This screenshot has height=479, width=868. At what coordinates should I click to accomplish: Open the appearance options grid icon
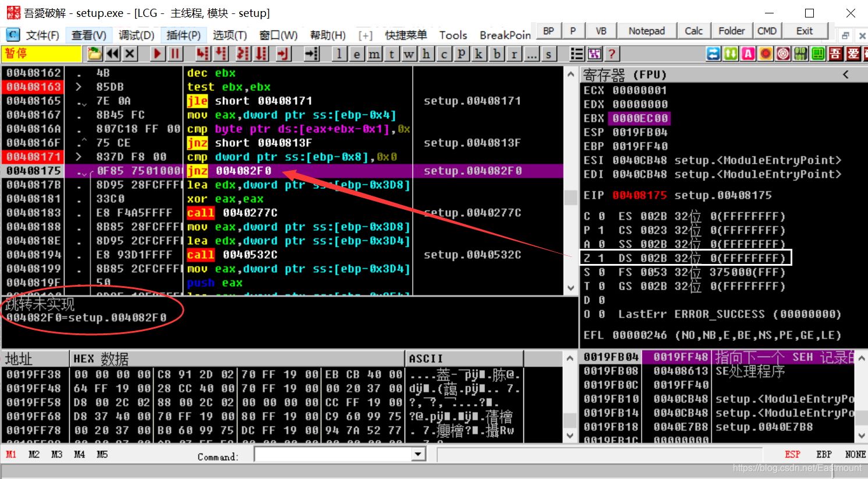point(594,54)
